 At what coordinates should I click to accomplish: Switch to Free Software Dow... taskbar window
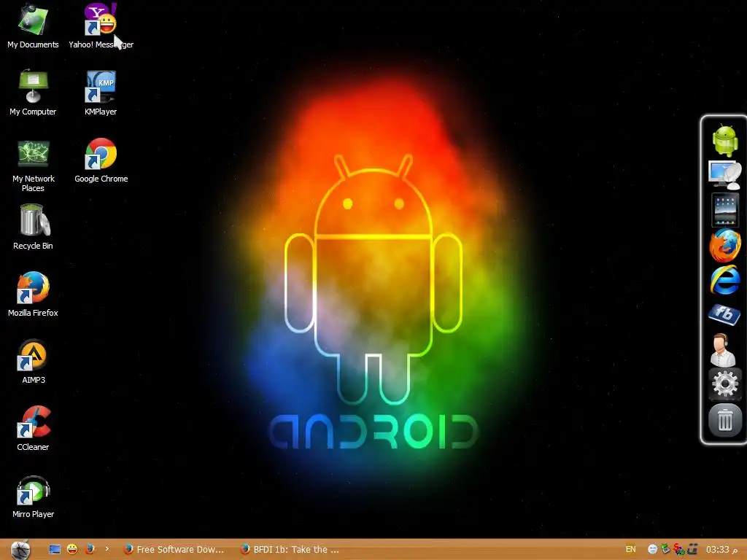174,550
